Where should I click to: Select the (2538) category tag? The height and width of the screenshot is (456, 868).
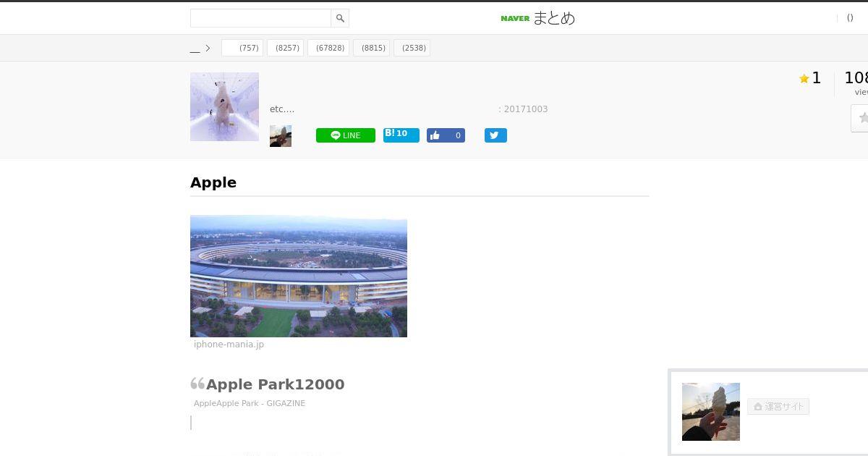[412, 48]
